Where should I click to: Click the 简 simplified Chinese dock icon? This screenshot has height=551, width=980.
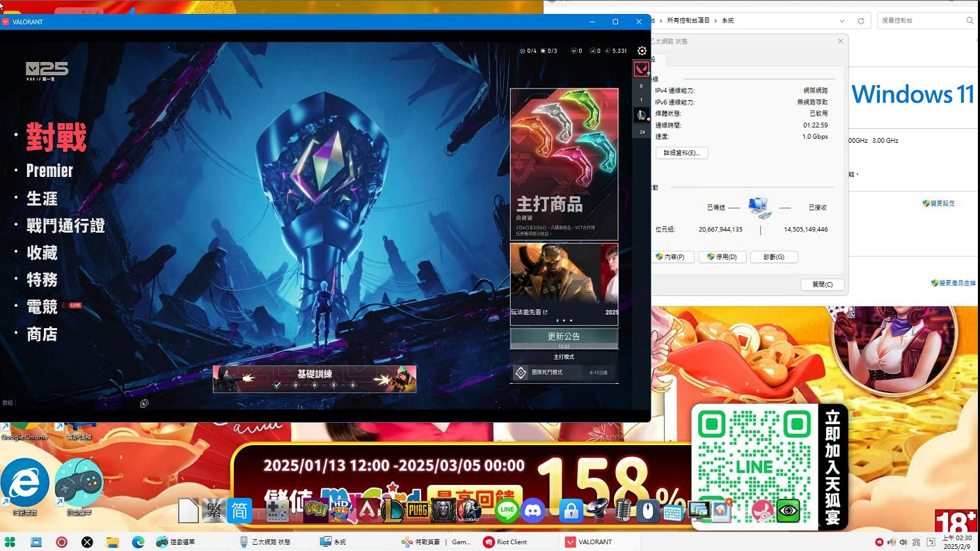[x=239, y=511]
